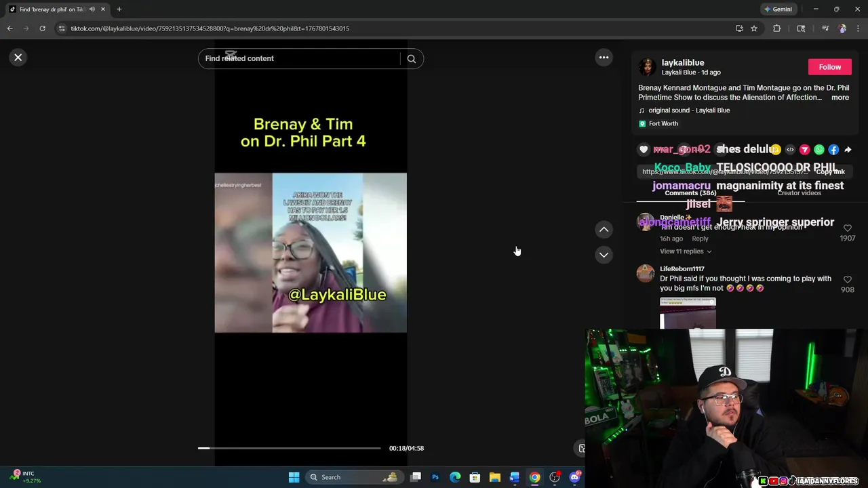Screen dimensions: 868x488
Task: Open Microsoft Edge from taskbar
Action: 455,477
